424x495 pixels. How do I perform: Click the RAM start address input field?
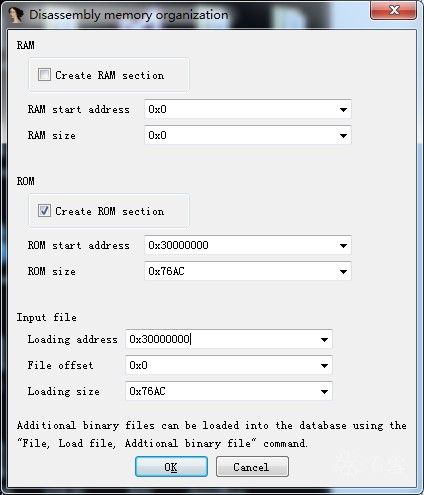point(248,109)
